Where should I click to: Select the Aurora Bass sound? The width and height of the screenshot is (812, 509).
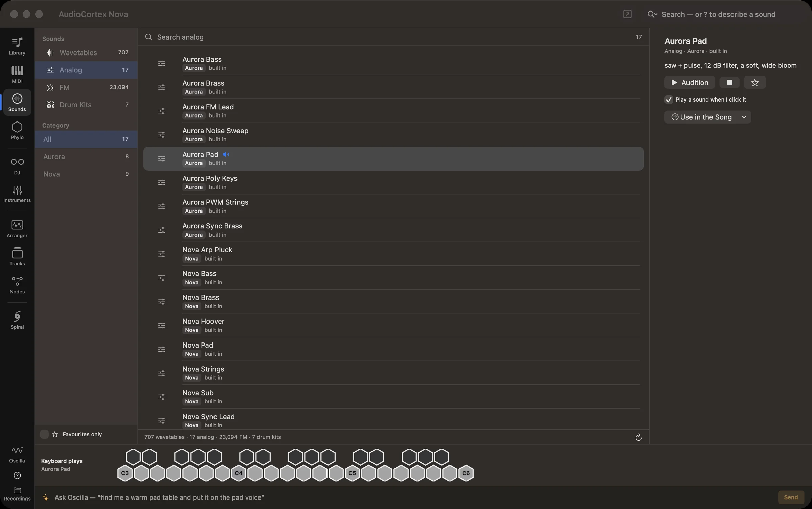click(x=393, y=63)
